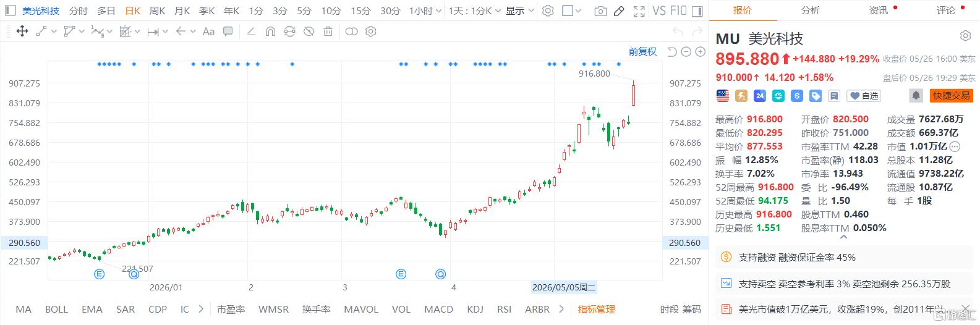
Task: Expand the arrow tool dropdown
Action: [x=193, y=32]
